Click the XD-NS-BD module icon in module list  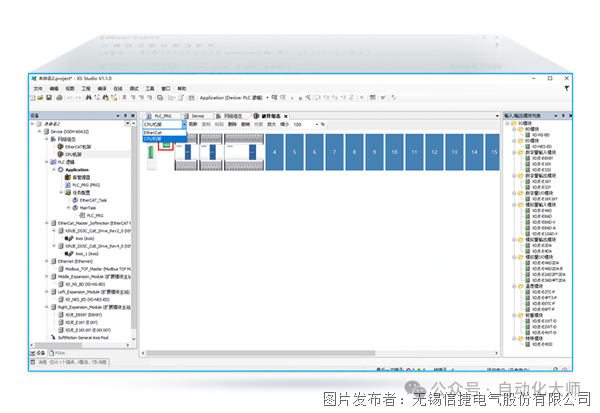click(x=528, y=135)
